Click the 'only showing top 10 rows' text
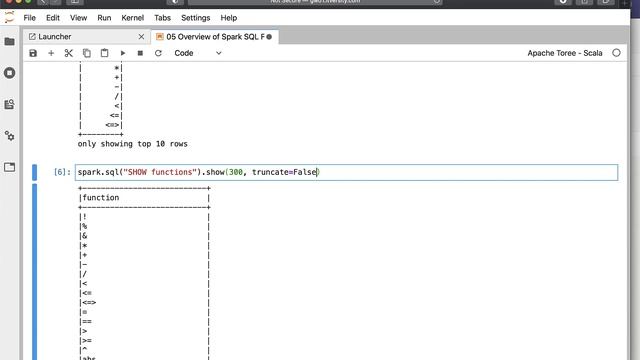This screenshot has height=360, width=640. point(133,144)
